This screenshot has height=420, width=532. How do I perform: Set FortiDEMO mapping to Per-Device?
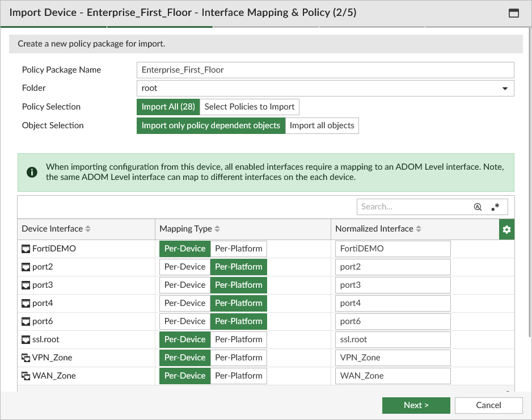click(185, 249)
